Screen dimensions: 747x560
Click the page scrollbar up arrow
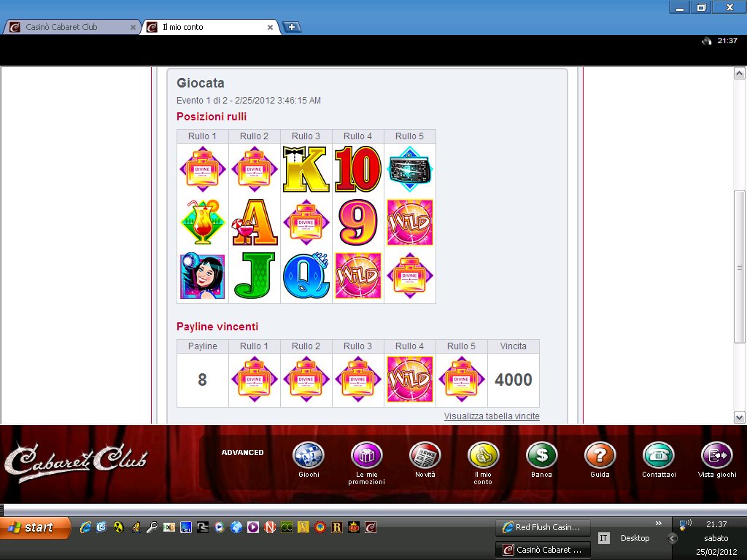click(740, 74)
